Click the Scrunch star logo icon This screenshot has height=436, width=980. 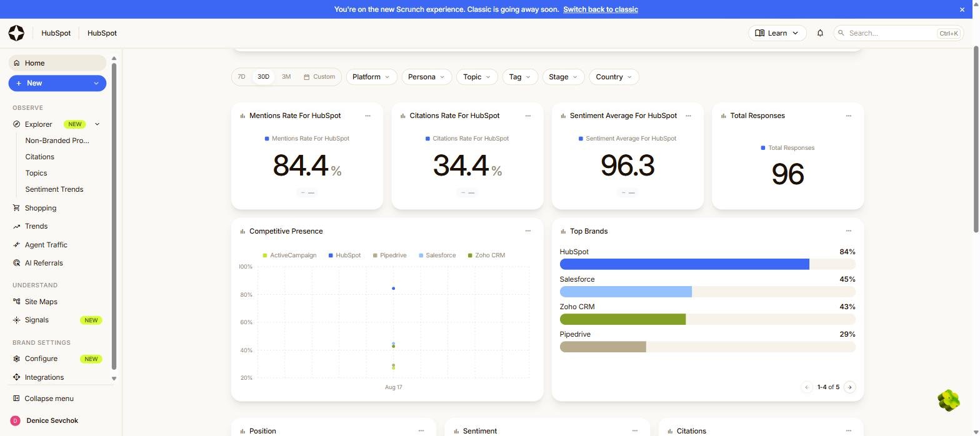[x=16, y=33]
